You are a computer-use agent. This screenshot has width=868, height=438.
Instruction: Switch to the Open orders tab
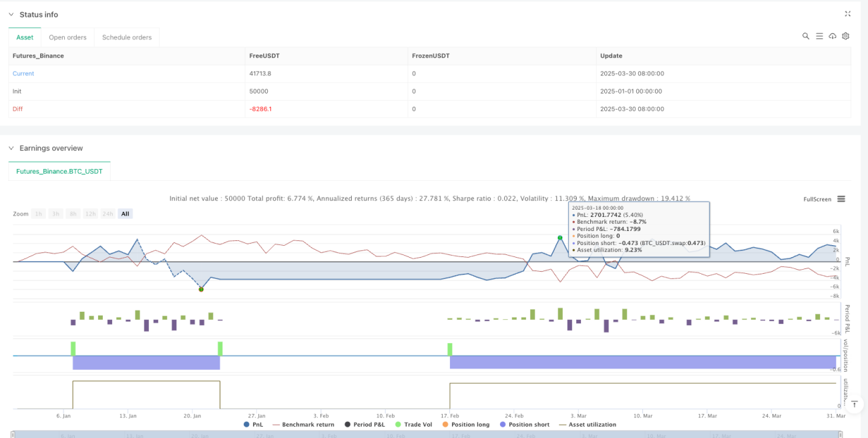[x=67, y=37]
